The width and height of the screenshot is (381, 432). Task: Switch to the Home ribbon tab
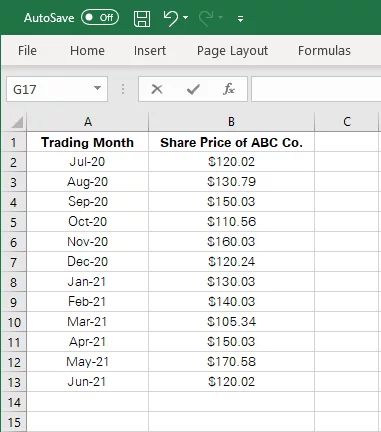tap(87, 51)
